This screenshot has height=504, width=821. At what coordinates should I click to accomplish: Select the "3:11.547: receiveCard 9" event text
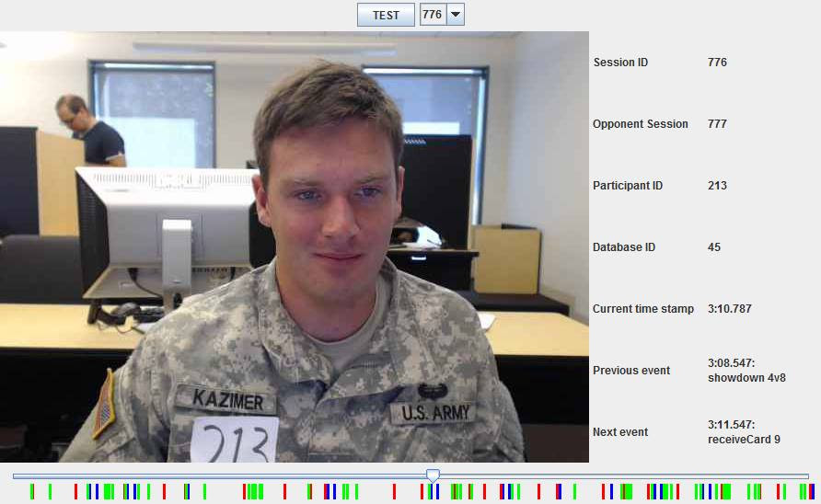click(744, 432)
